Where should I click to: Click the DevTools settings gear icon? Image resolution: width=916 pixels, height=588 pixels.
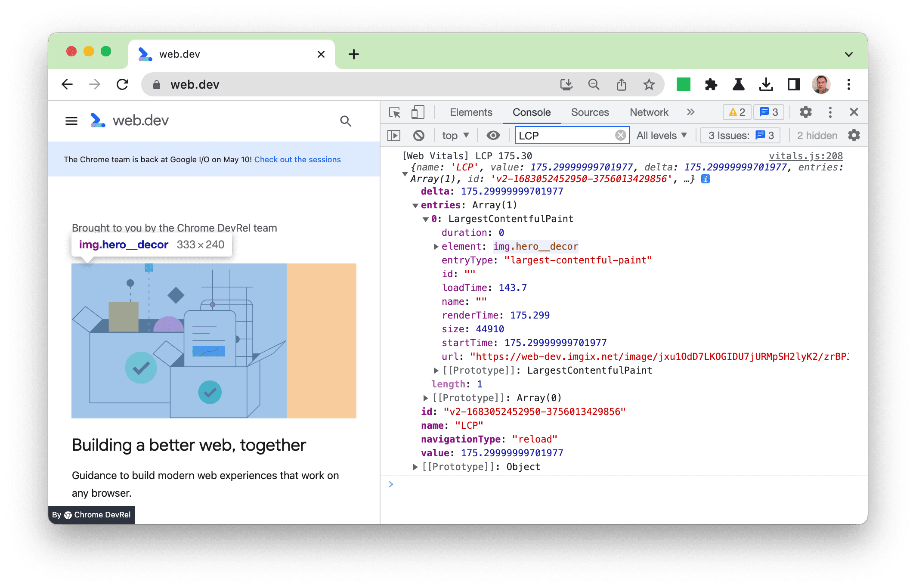(805, 111)
